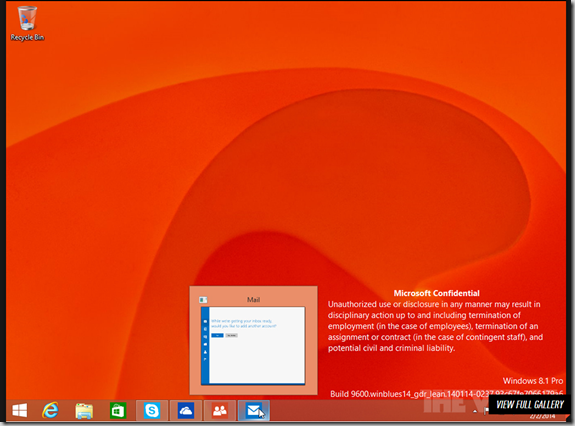Click the Mail title in preview popup
This screenshot has height=426, width=575.
(253, 300)
